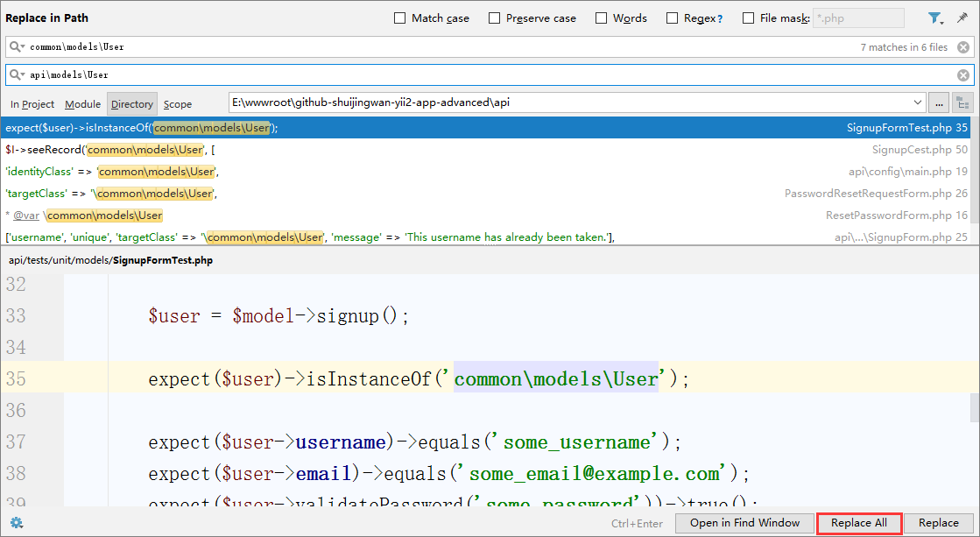Screen dimensions: 980x537
Task: Click the Replace All button
Action: coord(858,523)
